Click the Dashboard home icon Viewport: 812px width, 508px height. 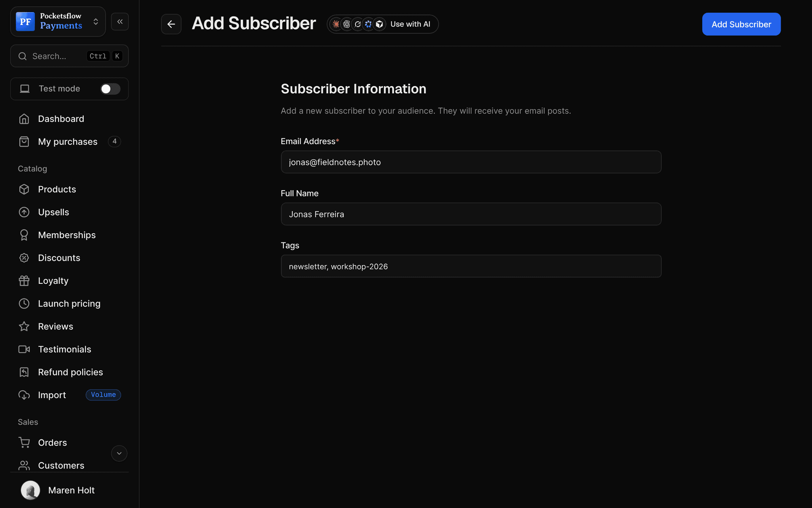(x=24, y=119)
